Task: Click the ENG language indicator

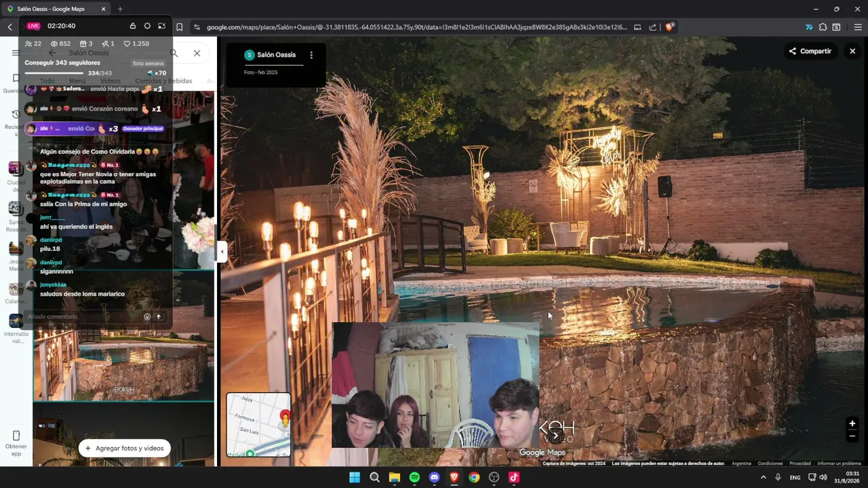Action: (x=795, y=478)
